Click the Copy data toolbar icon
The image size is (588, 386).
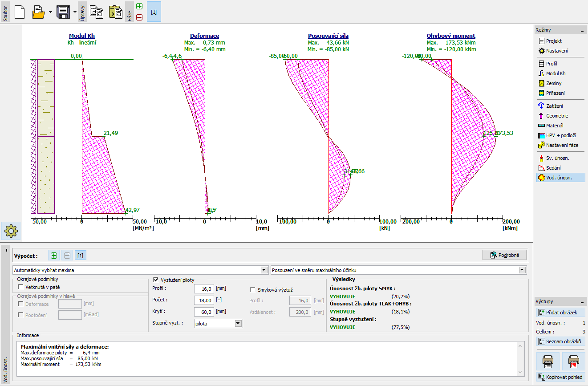tap(97, 12)
